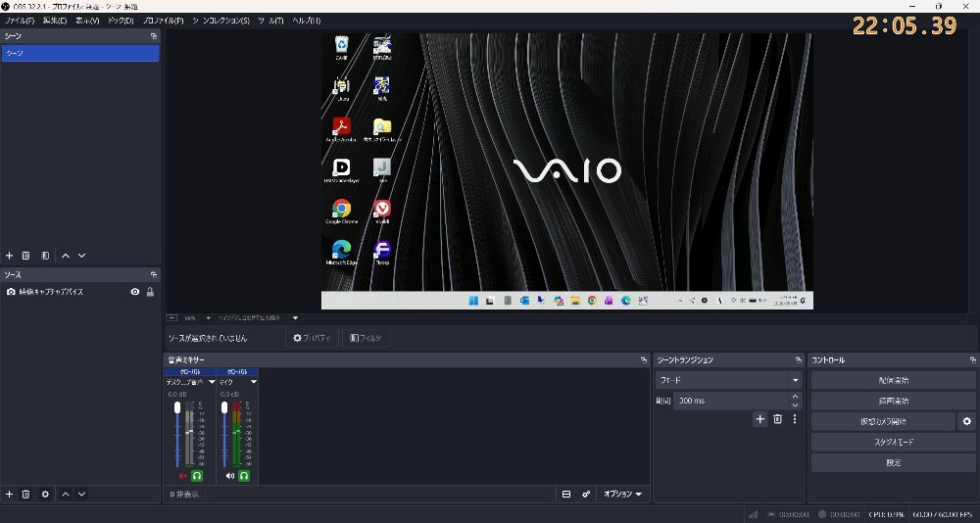Open OBS 設定 from the Controls panel
Screen dimensions: 980x523
(x=893, y=463)
